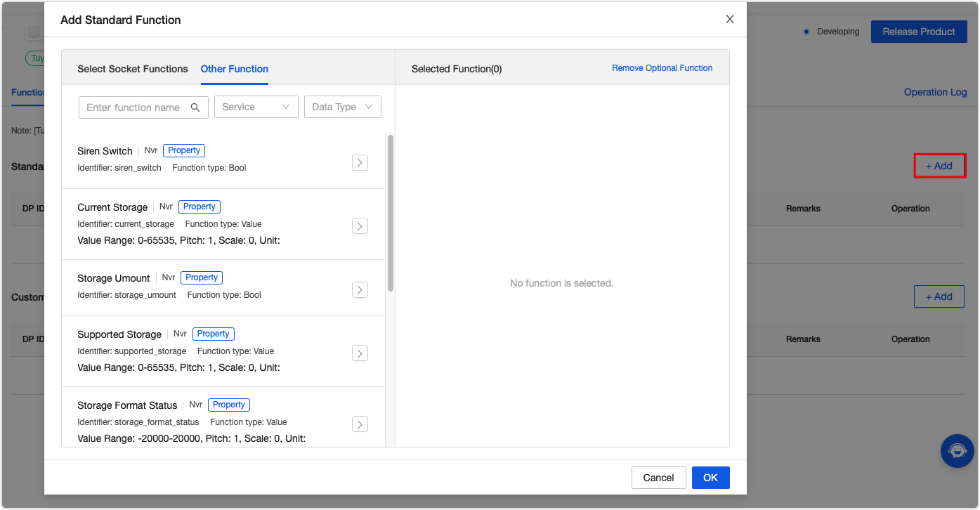Add Storage Format Status function via arrow
The image size is (980, 510).
360,424
